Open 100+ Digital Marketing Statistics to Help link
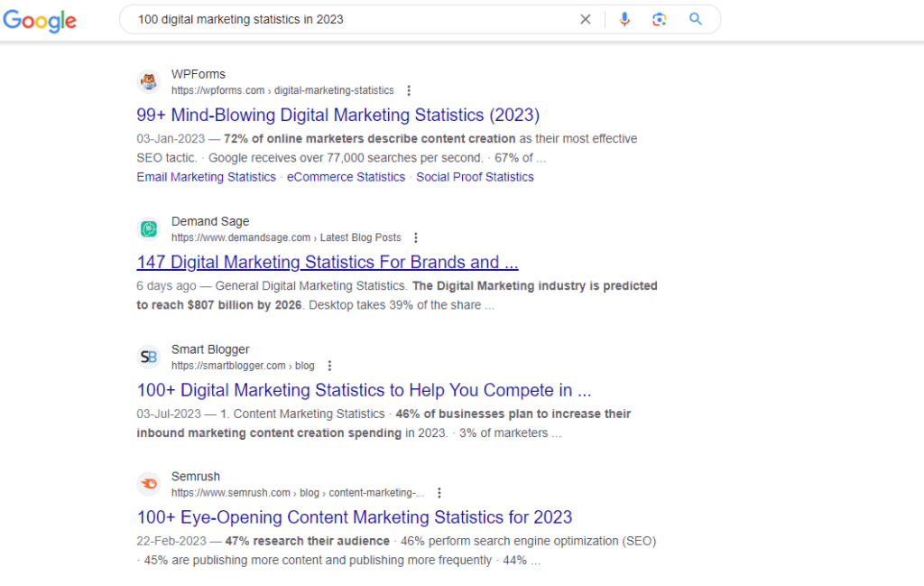This screenshot has width=924, height=586. click(364, 390)
